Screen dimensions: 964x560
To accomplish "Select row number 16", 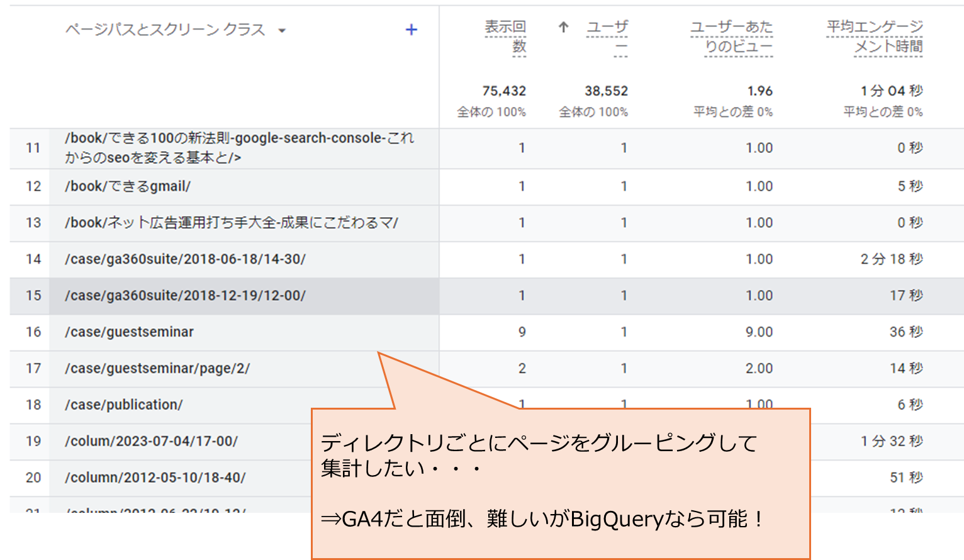I will (33, 332).
